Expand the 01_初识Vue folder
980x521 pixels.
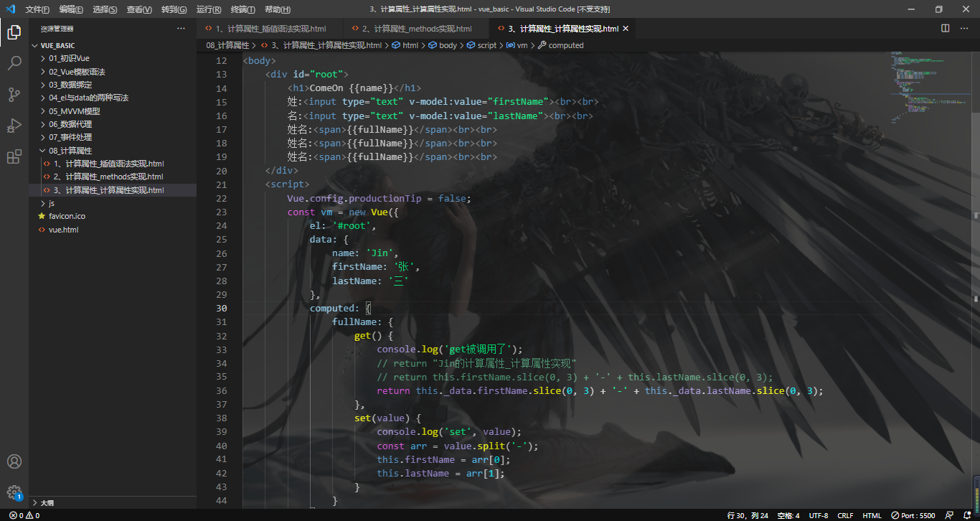[113, 58]
